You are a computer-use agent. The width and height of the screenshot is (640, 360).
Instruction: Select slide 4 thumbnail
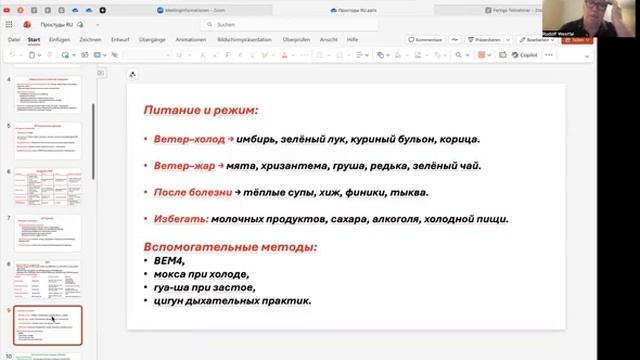tap(48, 94)
